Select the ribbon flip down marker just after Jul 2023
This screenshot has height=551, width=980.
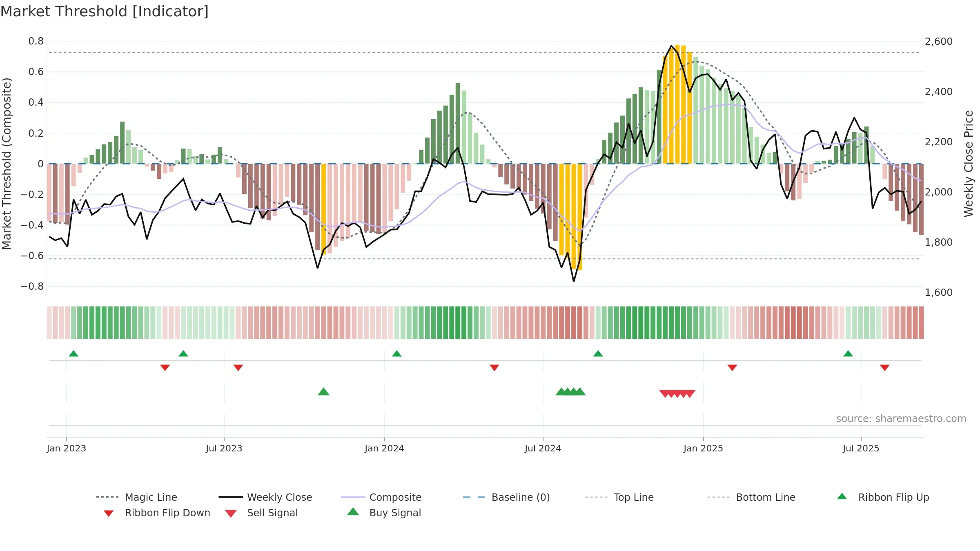point(238,368)
